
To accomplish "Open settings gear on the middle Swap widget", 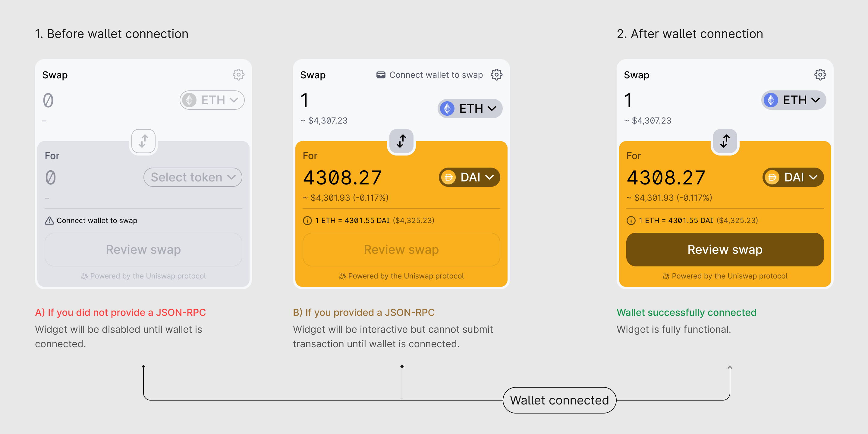I will point(496,74).
